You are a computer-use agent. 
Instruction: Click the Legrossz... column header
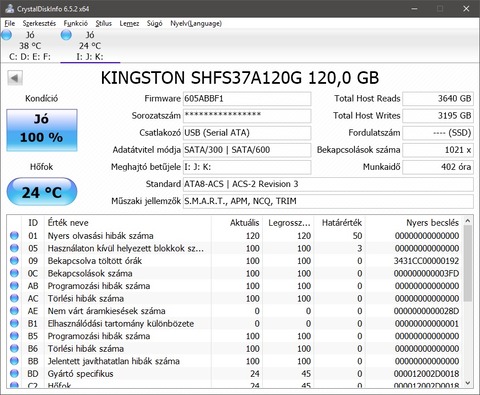pyautogui.click(x=289, y=223)
